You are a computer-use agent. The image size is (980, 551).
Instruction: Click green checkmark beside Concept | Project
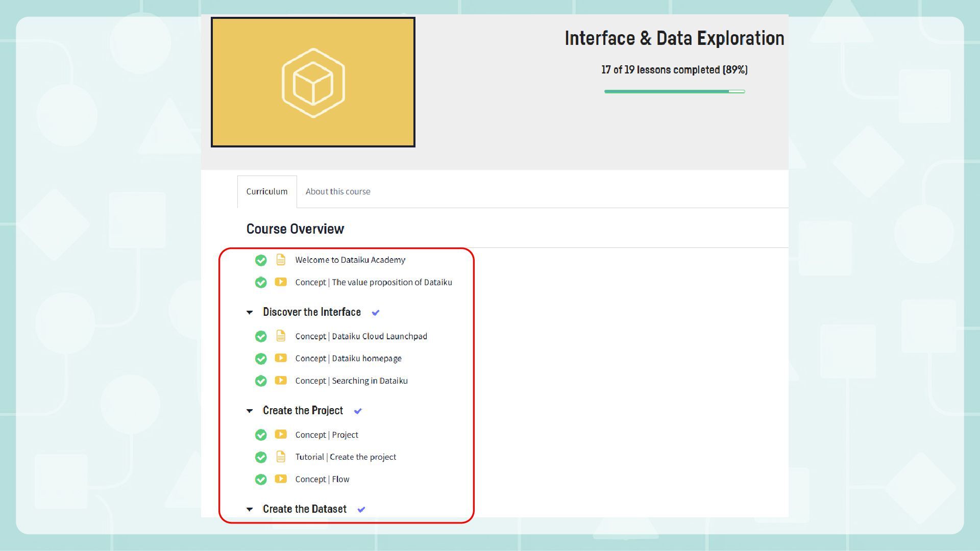pos(261,435)
